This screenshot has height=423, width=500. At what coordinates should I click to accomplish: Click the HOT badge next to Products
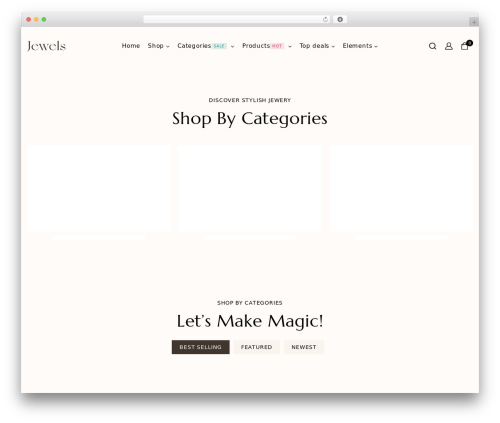pos(277,46)
